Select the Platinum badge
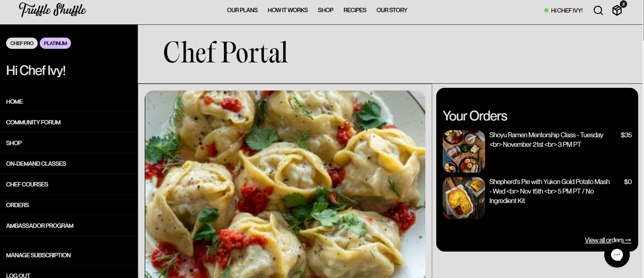 pyautogui.click(x=55, y=43)
